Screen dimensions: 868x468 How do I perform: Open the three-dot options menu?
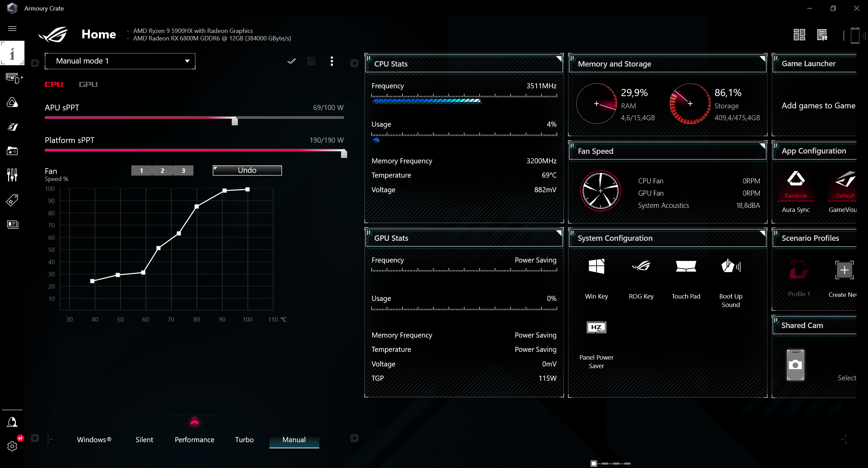pos(332,61)
